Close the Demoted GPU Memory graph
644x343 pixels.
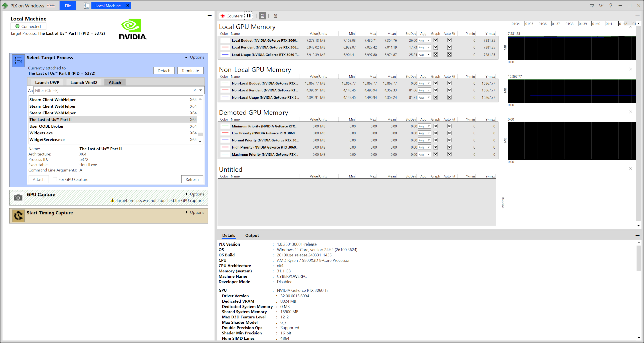pos(630,112)
